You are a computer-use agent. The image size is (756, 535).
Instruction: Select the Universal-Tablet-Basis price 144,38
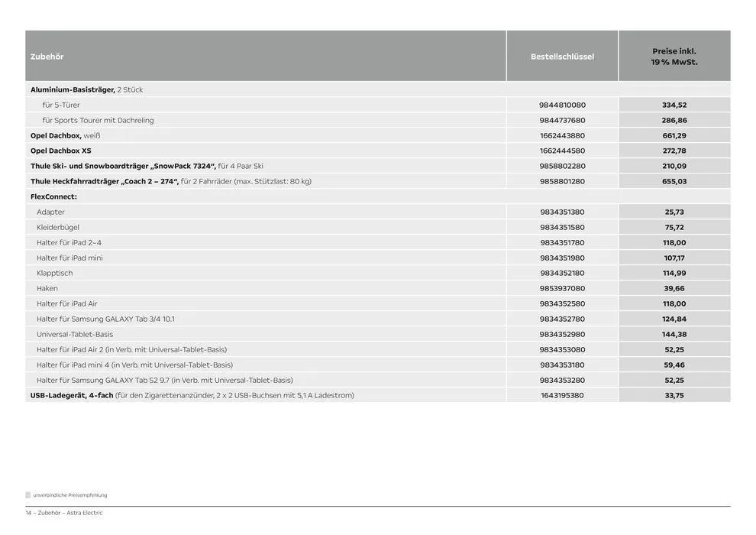click(x=674, y=334)
